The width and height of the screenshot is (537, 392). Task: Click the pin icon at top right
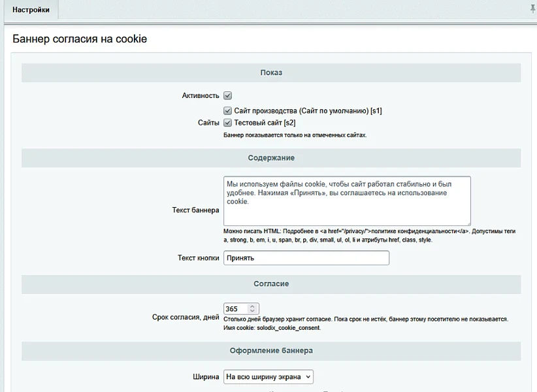pos(533,9)
